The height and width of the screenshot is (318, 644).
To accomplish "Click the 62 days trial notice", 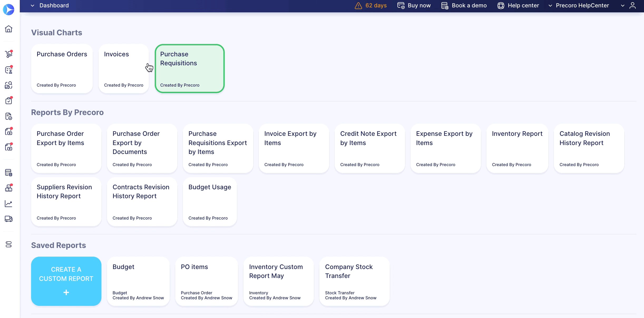I will coord(376,6).
